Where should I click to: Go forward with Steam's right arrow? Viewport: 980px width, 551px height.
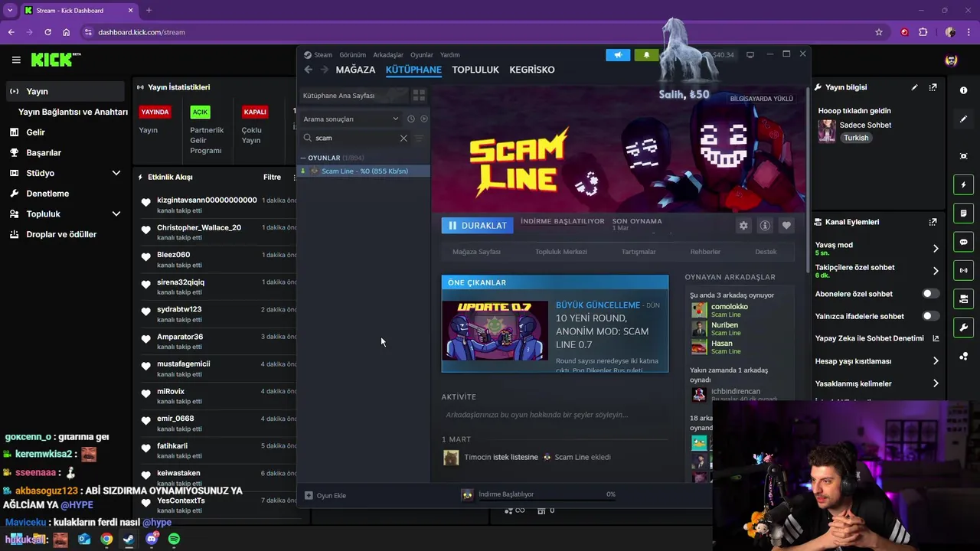coord(325,70)
